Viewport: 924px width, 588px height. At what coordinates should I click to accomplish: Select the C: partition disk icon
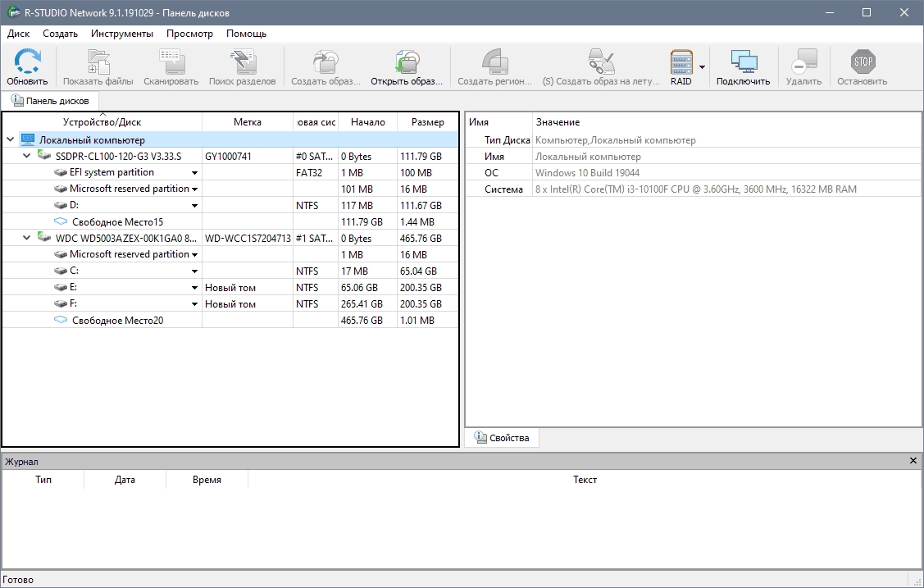[61, 271]
